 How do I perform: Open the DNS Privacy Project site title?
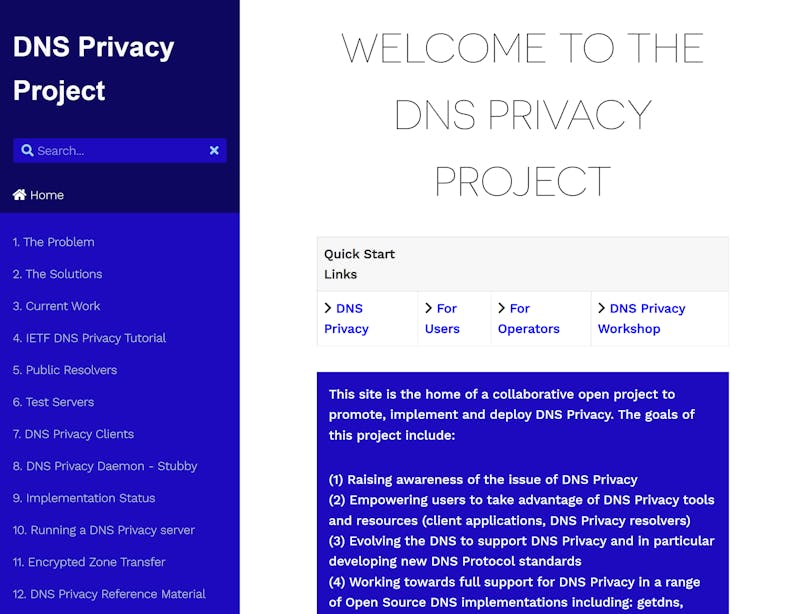pyautogui.click(x=93, y=68)
